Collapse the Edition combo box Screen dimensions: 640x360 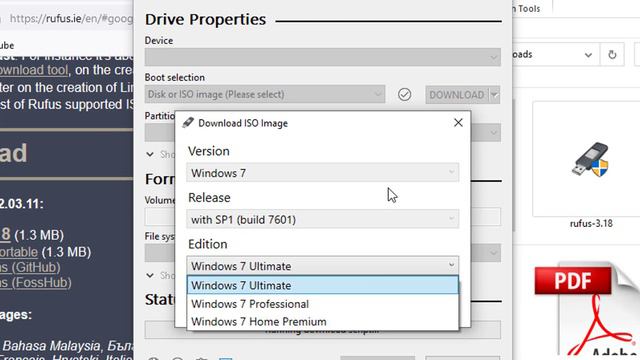pyautogui.click(x=322, y=266)
